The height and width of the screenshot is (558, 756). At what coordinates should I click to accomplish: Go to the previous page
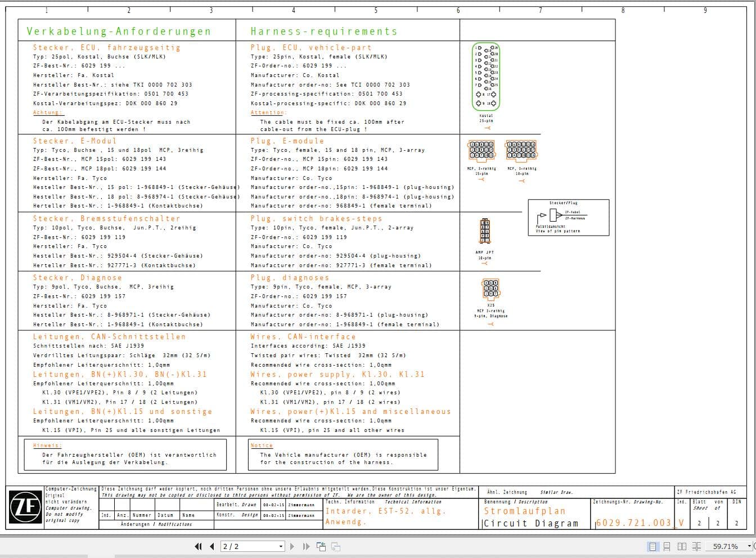(212, 546)
